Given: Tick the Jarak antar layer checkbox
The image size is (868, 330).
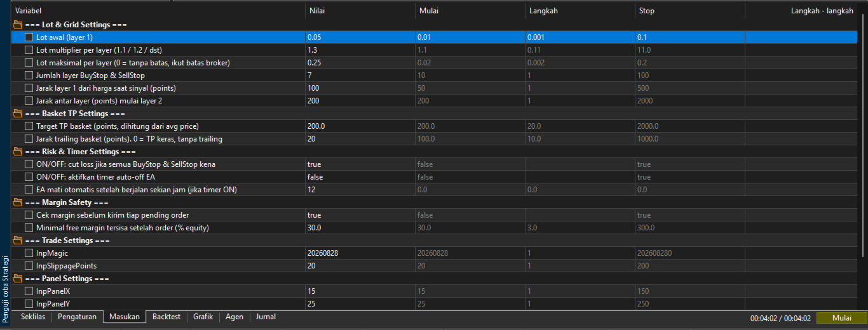Looking at the screenshot, I should (29, 101).
